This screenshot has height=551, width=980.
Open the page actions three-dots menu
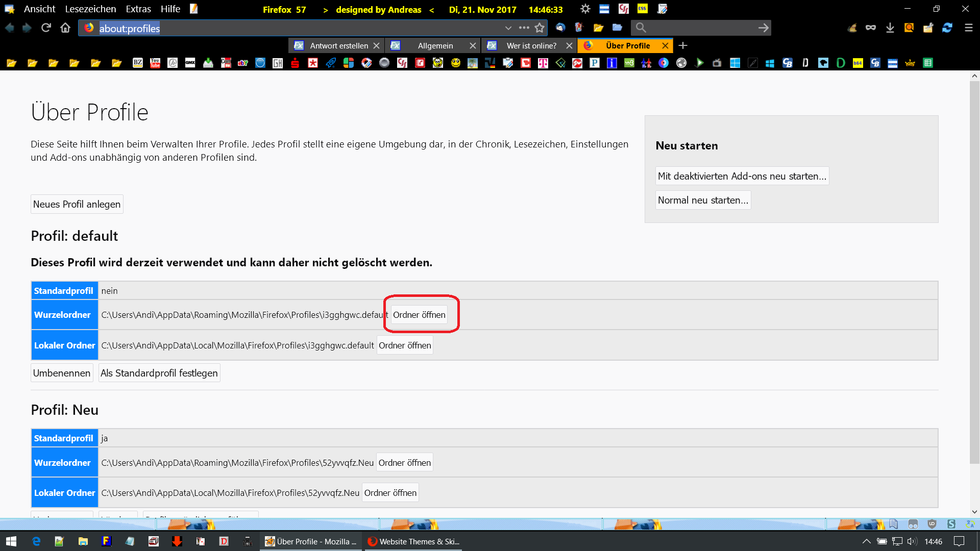(524, 28)
